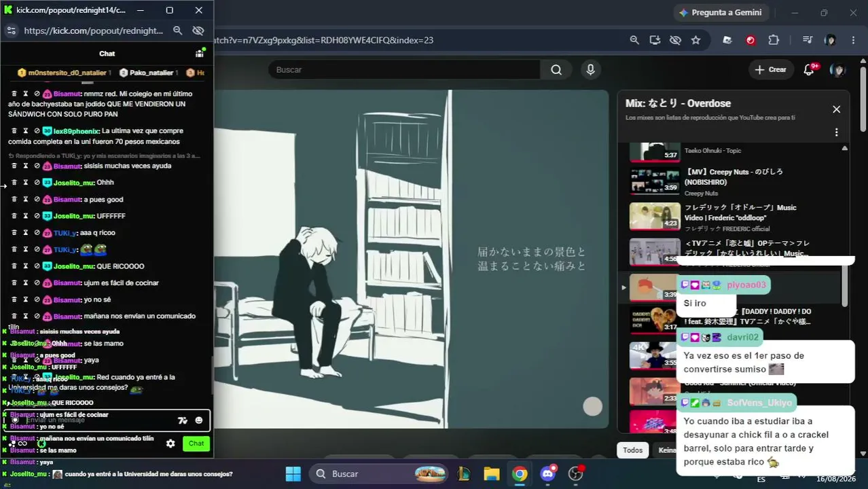Open the chat leaderboard gift icon

click(x=200, y=54)
